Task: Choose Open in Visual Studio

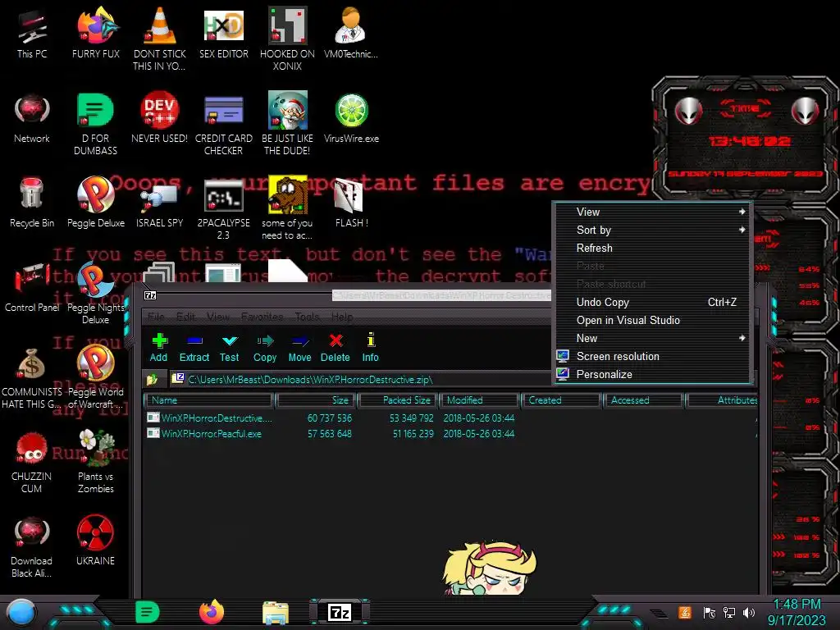Action: [652, 321]
